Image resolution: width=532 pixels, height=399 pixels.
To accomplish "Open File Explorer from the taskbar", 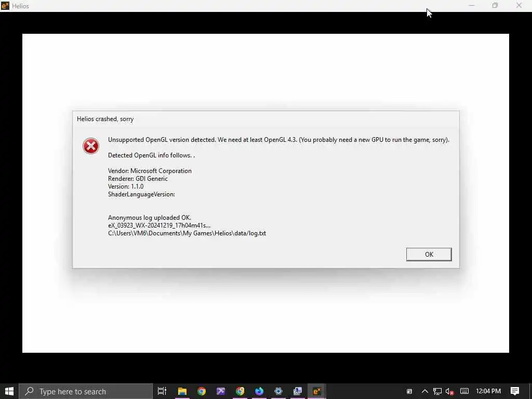I will pyautogui.click(x=182, y=391).
